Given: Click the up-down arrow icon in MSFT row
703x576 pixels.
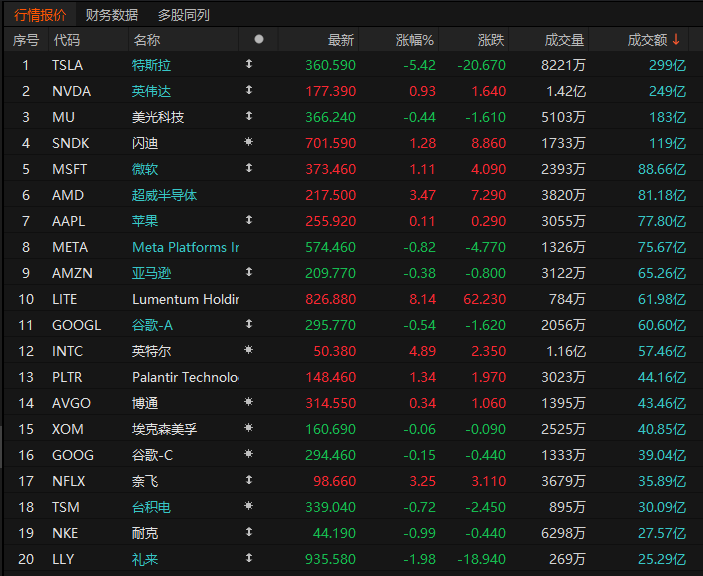Looking at the screenshot, I should (x=249, y=168).
